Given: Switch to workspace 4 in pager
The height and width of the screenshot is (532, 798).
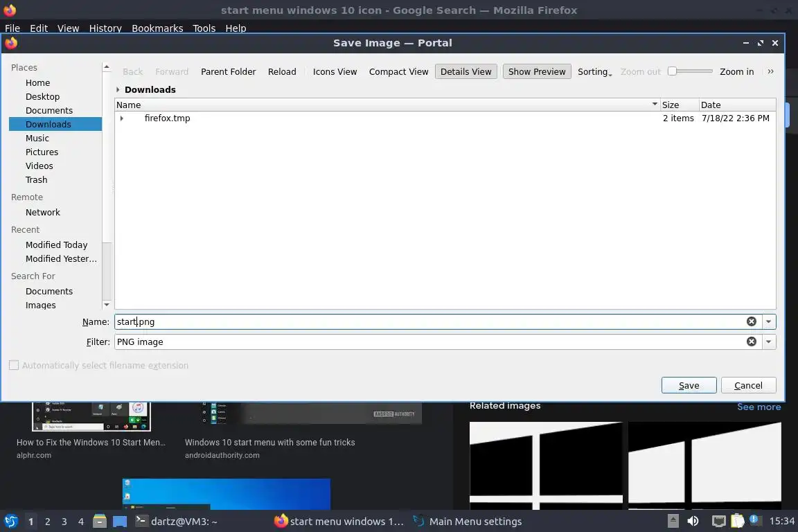Looking at the screenshot, I should (x=80, y=522).
